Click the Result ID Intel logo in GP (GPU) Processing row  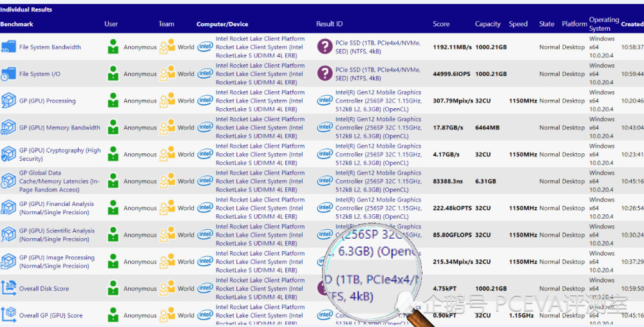click(x=325, y=100)
